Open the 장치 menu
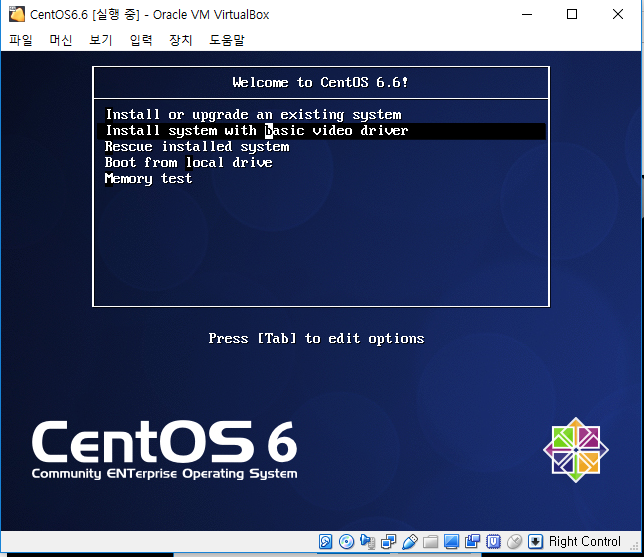Viewport: 644px width, 557px height. coord(181,40)
